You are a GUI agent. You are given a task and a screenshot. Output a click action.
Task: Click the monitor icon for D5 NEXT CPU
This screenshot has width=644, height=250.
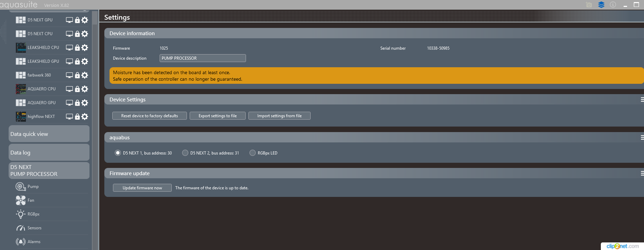click(69, 34)
